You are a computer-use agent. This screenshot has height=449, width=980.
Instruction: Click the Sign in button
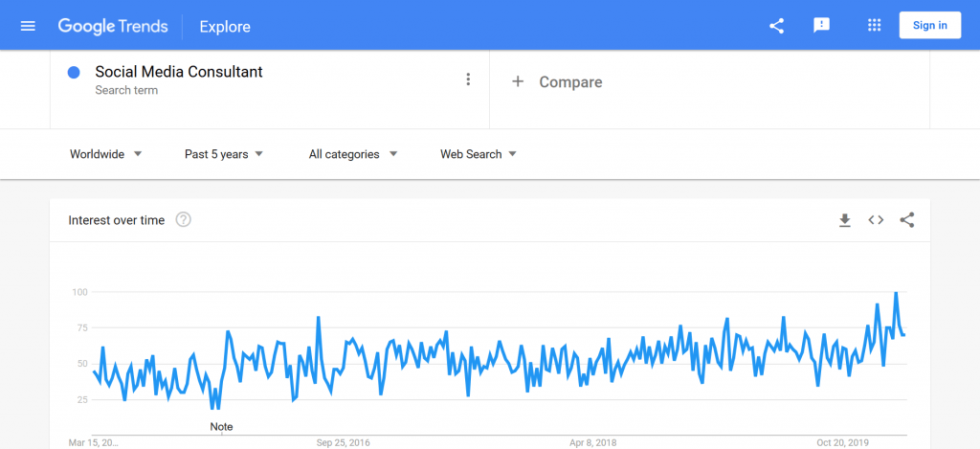(930, 26)
